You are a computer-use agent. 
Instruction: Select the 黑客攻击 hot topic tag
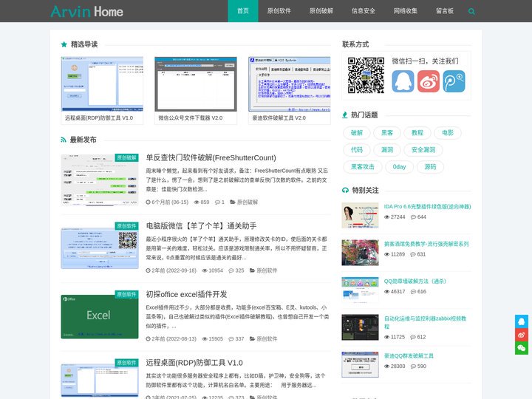[363, 166]
